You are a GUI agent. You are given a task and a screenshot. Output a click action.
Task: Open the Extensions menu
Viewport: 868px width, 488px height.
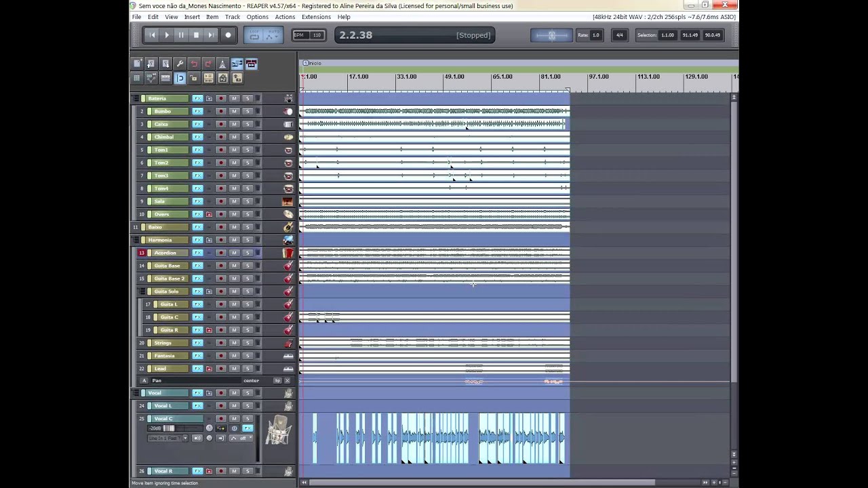[x=316, y=17]
